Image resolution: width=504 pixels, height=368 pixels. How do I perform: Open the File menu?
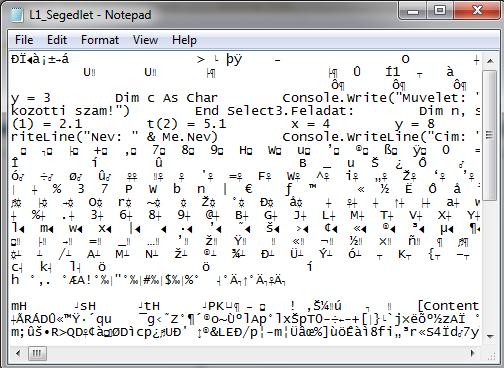point(24,40)
